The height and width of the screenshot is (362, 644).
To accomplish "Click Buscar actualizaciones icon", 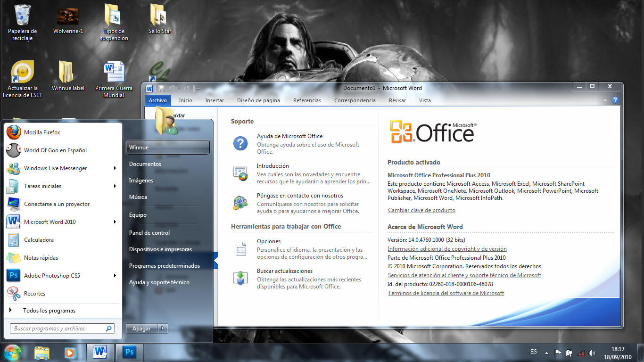I will tap(240, 278).
